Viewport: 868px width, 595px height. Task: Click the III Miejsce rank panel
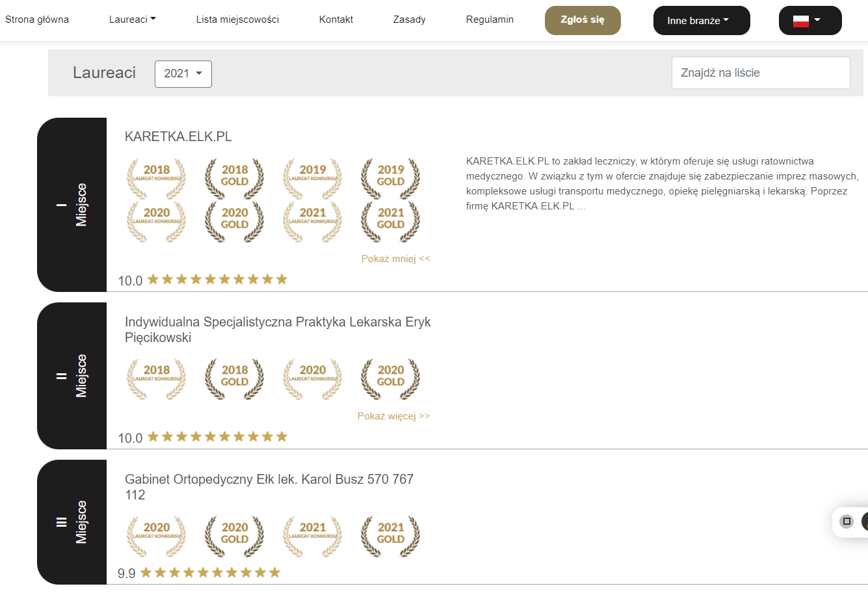72,522
